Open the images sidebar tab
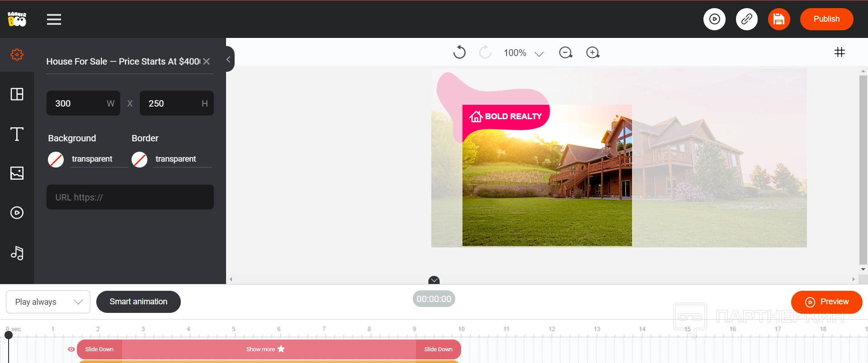Image resolution: width=868 pixels, height=363 pixels. coord(17,173)
